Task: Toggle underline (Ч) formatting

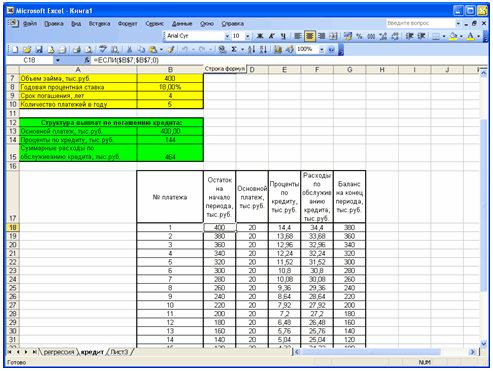Action: [x=283, y=36]
